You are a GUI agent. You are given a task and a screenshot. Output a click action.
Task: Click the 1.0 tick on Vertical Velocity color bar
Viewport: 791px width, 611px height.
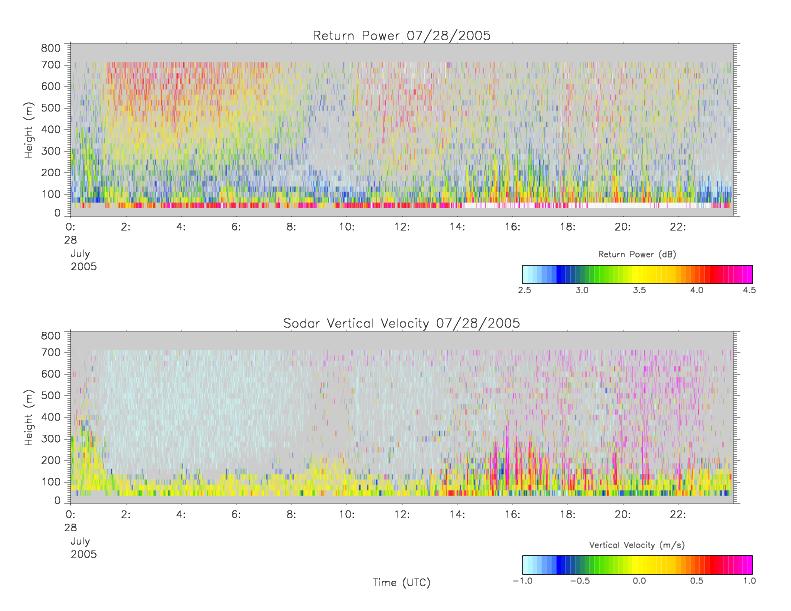point(749,581)
